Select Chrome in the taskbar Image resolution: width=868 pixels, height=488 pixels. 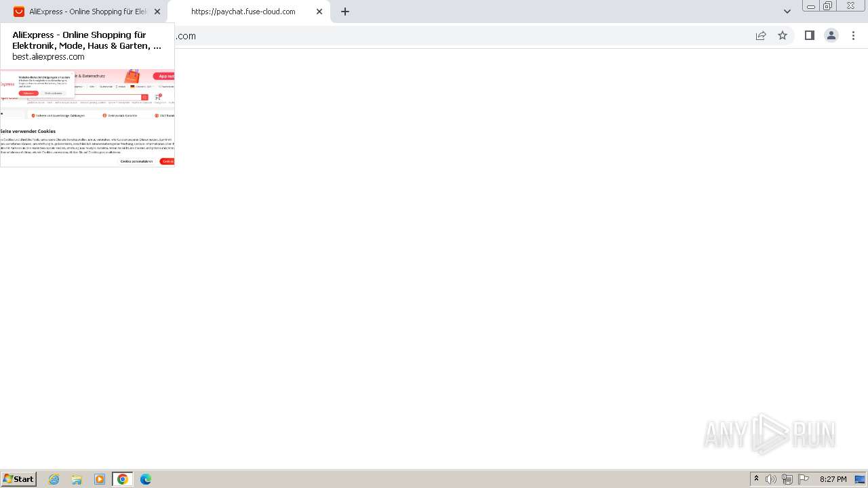[123, 479]
